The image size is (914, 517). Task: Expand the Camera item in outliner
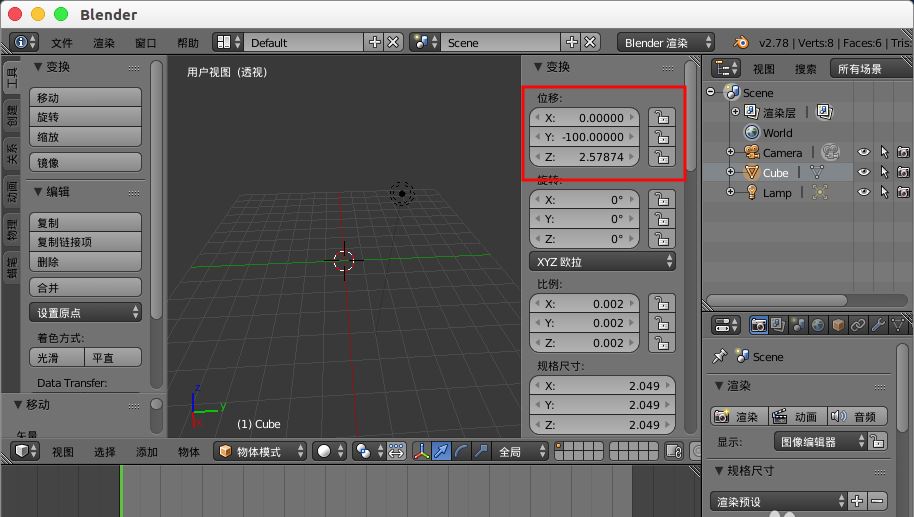click(731, 153)
